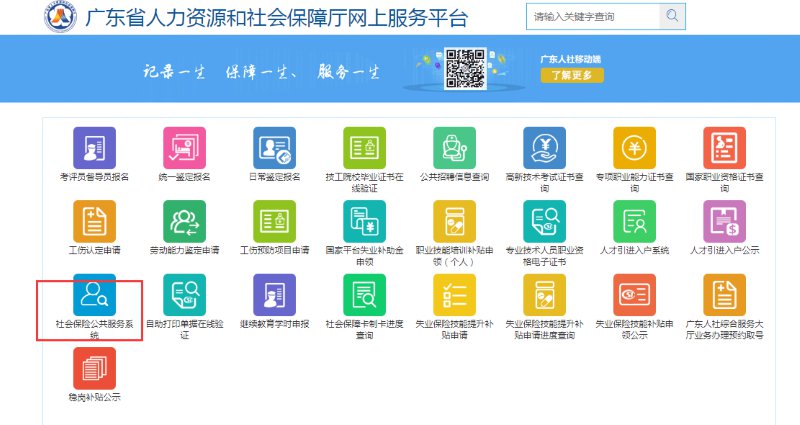Image resolution: width=800 pixels, height=425 pixels.
Task: Open 考评员督导员报名 icon
Action: 94,148
